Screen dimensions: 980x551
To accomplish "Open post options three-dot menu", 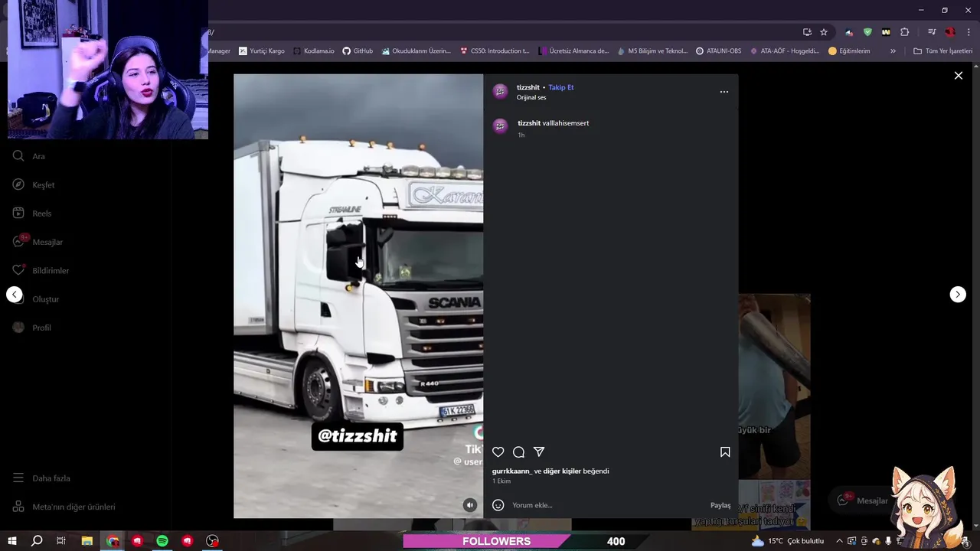I will click(724, 92).
